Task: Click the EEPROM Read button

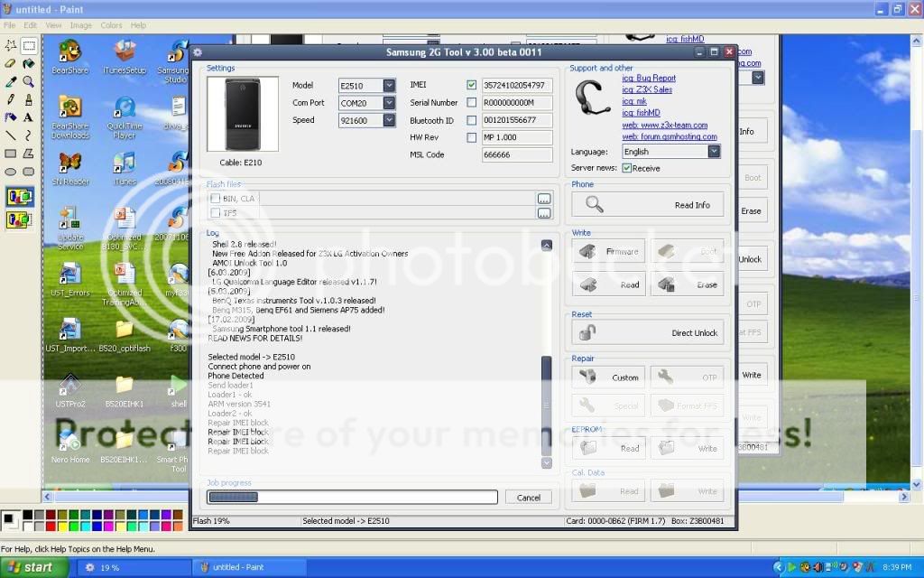Action: tap(609, 448)
